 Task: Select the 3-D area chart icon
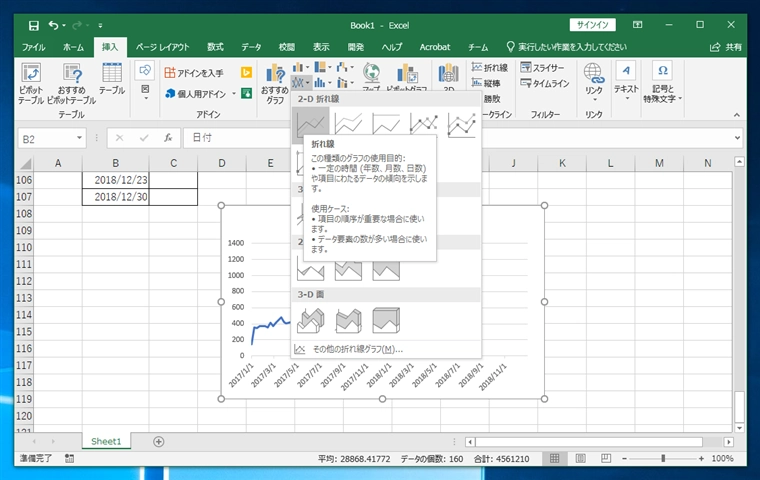311,320
